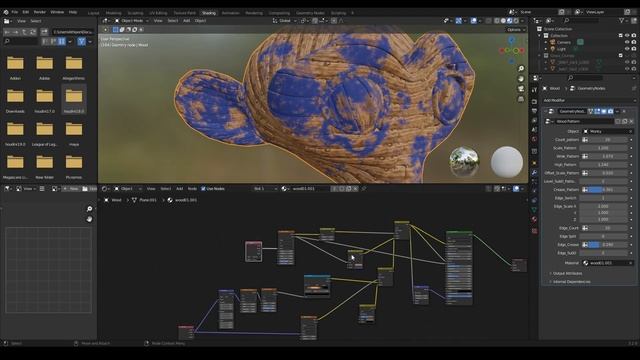
Task: Click the Material field showing wood01.001
Action: [x=608, y=263]
